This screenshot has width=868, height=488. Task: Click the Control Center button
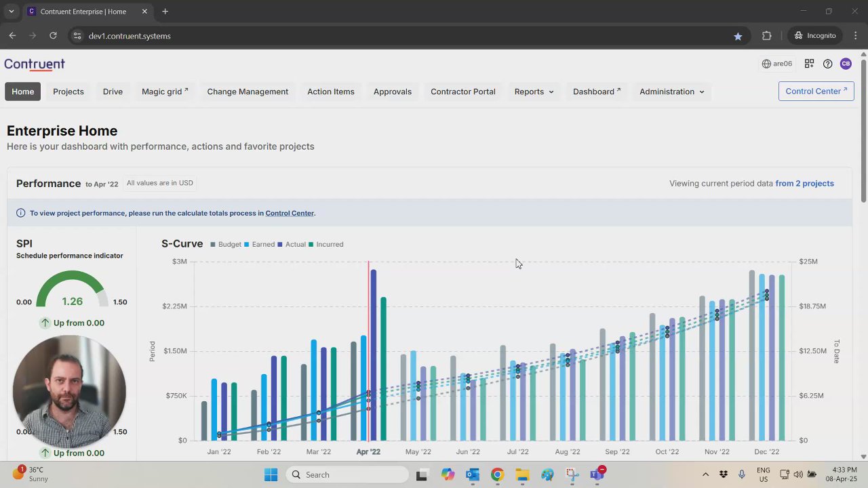tap(816, 91)
